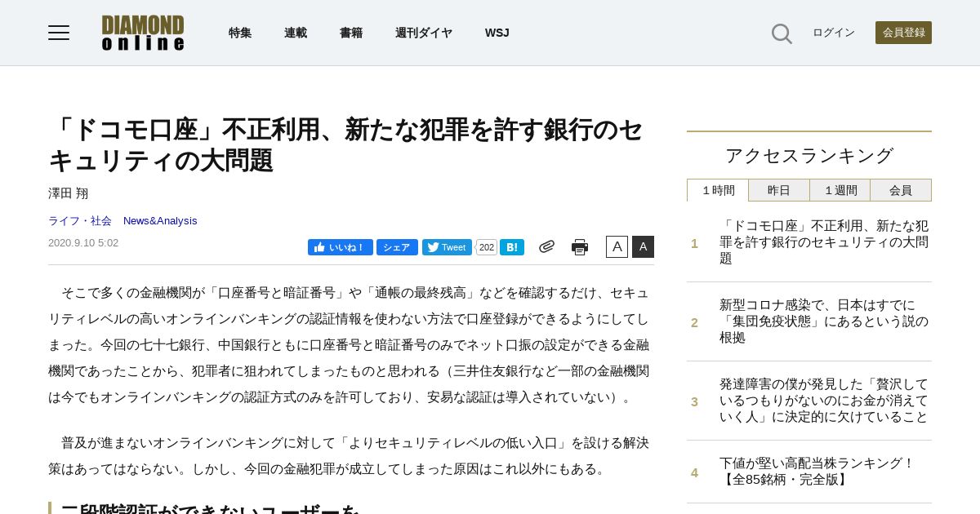Click the アクセスランキング heading
The image size is (980, 514).
(x=809, y=156)
